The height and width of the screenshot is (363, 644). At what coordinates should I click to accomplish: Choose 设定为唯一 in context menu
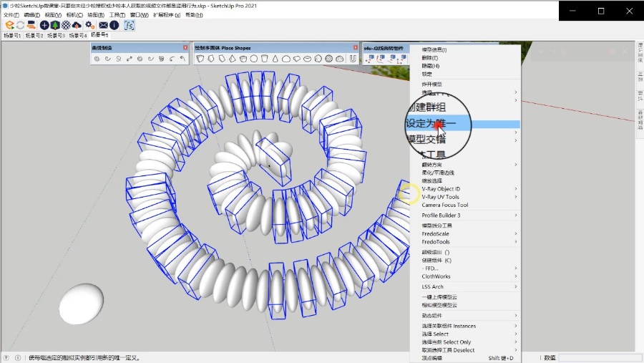tap(465, 124)
